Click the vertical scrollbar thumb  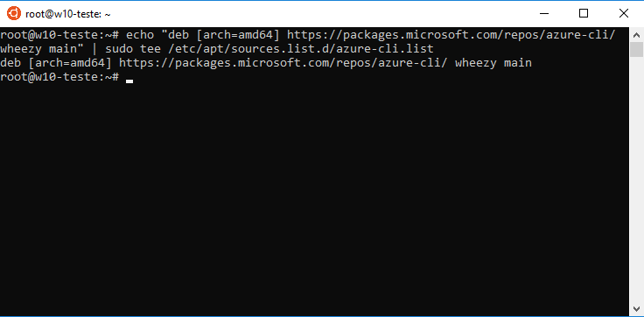636,49
